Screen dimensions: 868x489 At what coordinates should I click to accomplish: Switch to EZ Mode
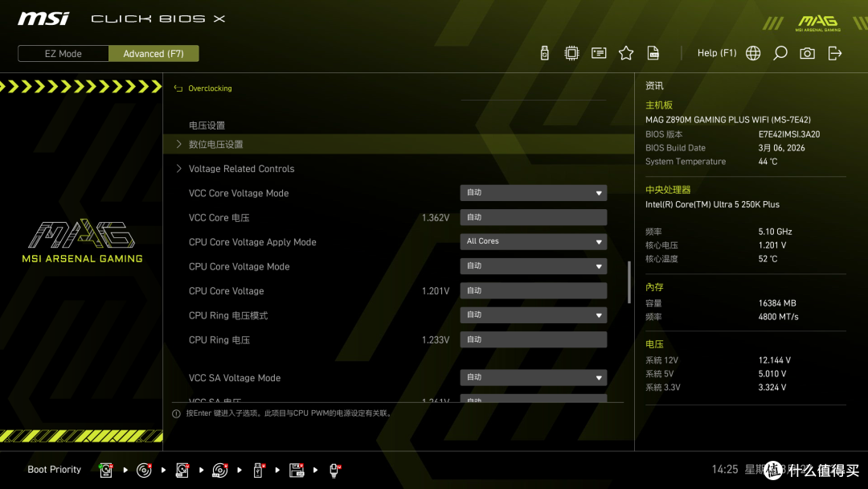63,54
